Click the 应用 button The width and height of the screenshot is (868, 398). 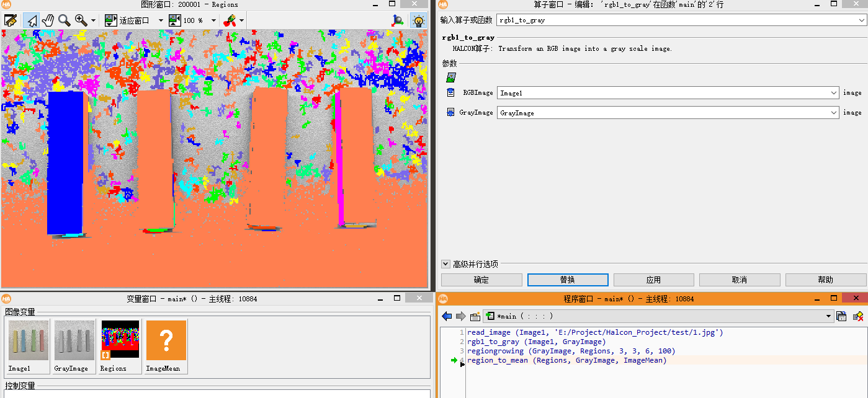click(x=653, y=280)
